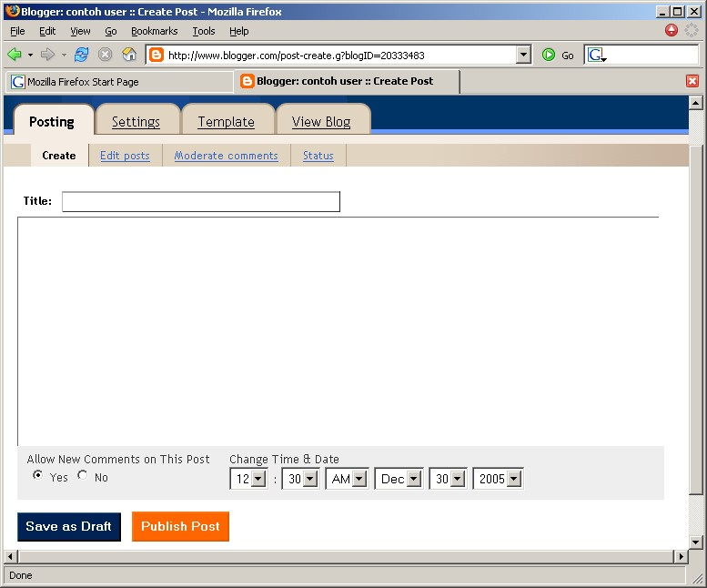707x588 pixels.
Task: Click the green Go button icon
Action: 549,55
